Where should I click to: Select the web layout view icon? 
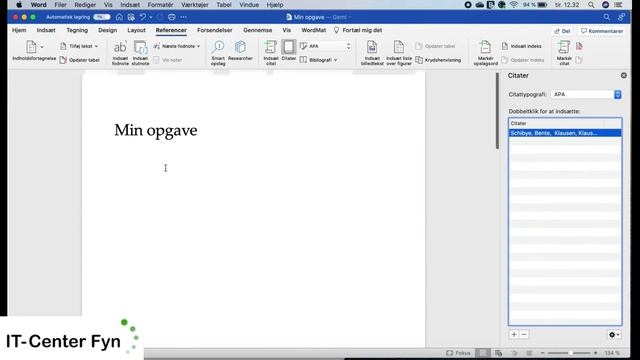[498, 353]
